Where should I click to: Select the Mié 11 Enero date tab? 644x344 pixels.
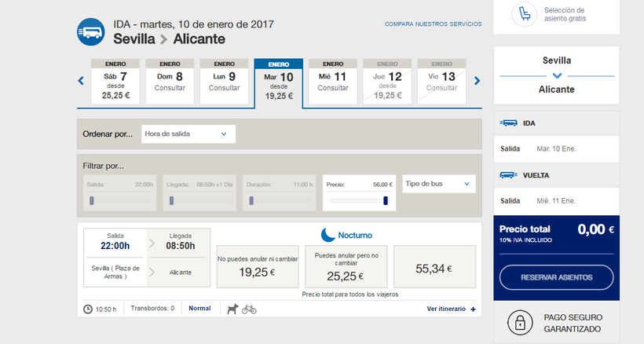point(332,82)
